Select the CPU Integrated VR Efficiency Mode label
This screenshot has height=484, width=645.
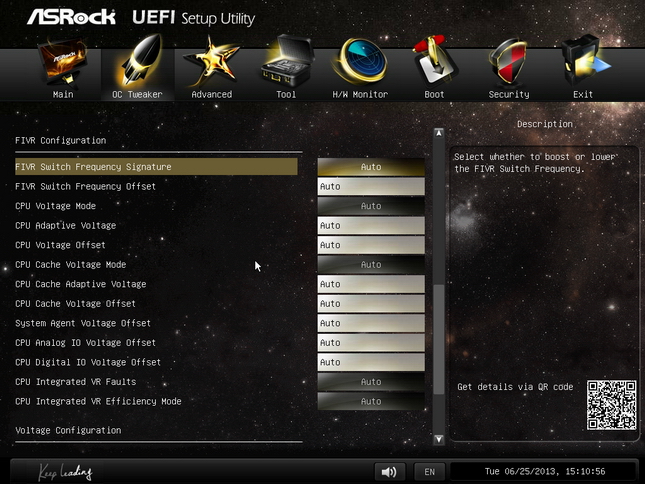click(x=98, y=401)
